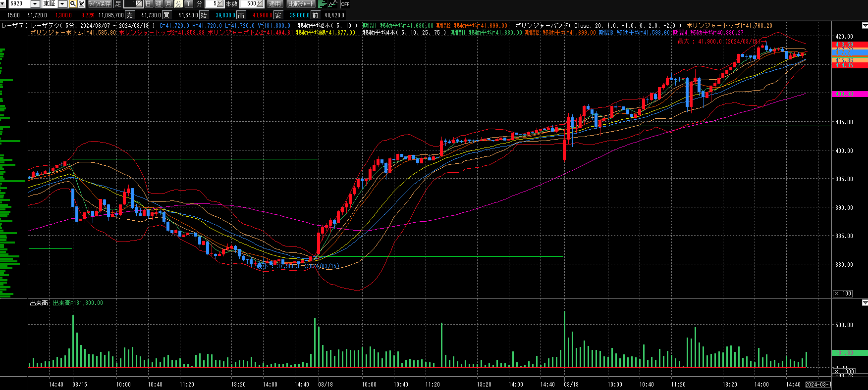The image size is (868, 390).
Task: Open the stock code 6920 dropdown
Action: point(35,4)
